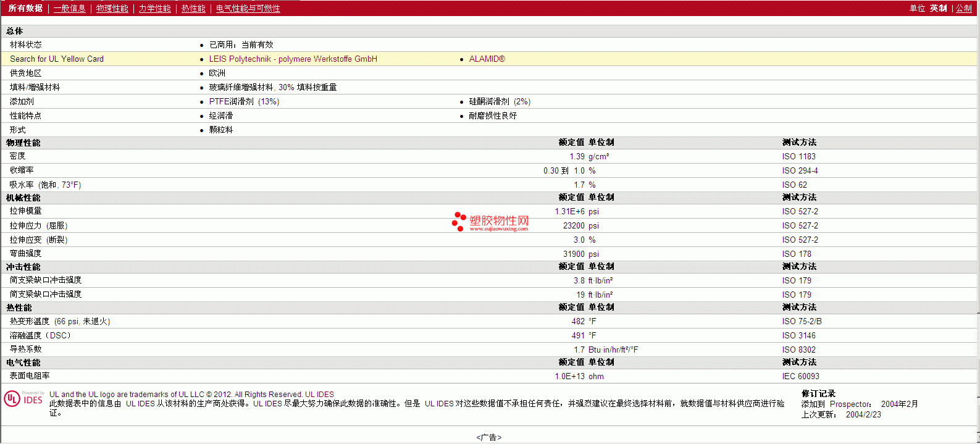This screenshot has width=980, height=444.
Task: Select 英制 units
Action: point(938,8)
